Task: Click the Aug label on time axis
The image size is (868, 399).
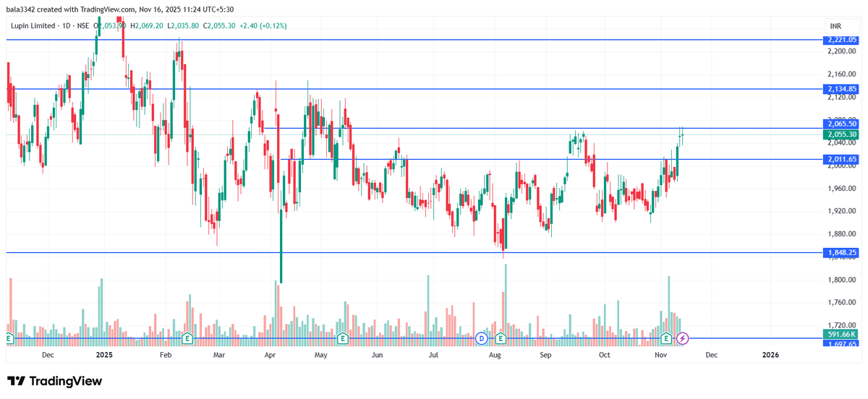Action: [495, 355]
